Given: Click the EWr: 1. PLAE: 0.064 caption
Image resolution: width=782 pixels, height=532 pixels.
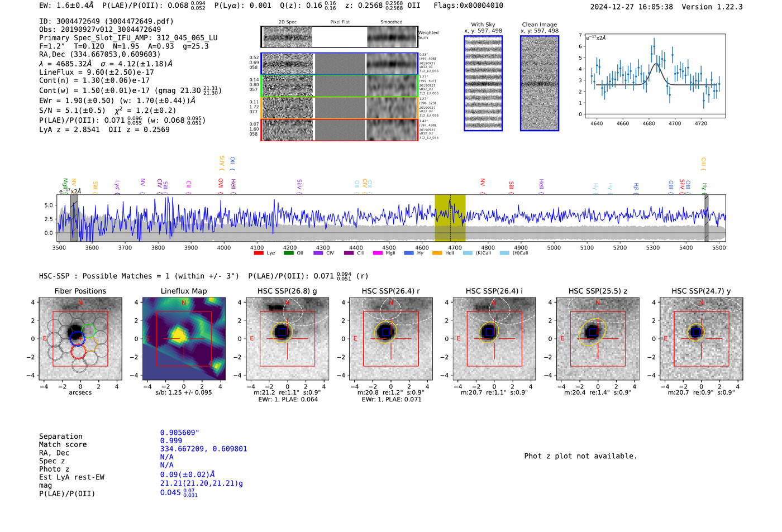Looking at the screenshot, I should [288, 399].
